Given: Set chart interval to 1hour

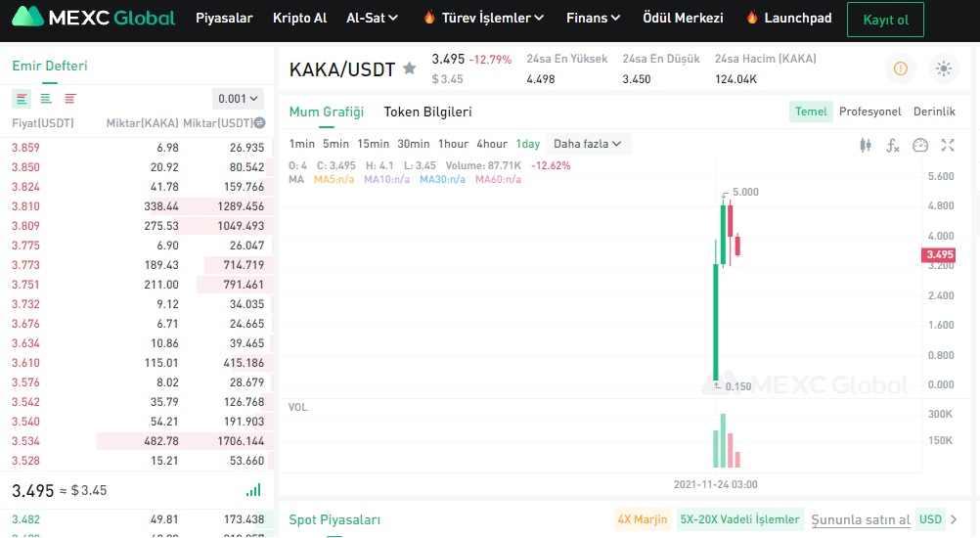Looking at the screenshot, I should (453, 144).
